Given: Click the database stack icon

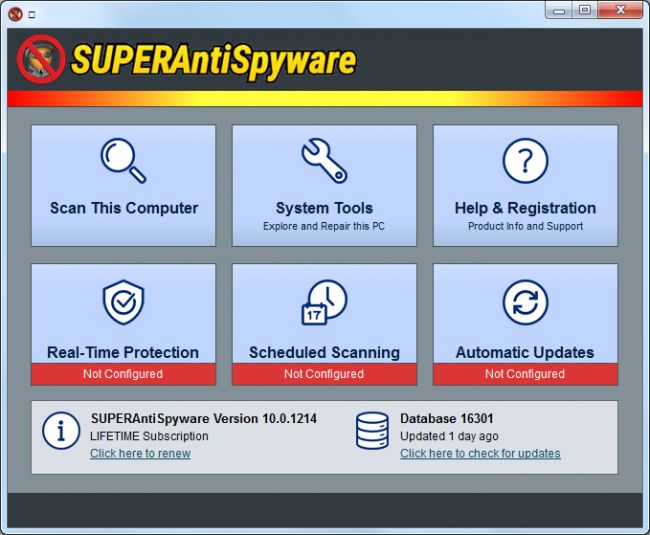Looking at the screenshot, I should pos(372,431).
